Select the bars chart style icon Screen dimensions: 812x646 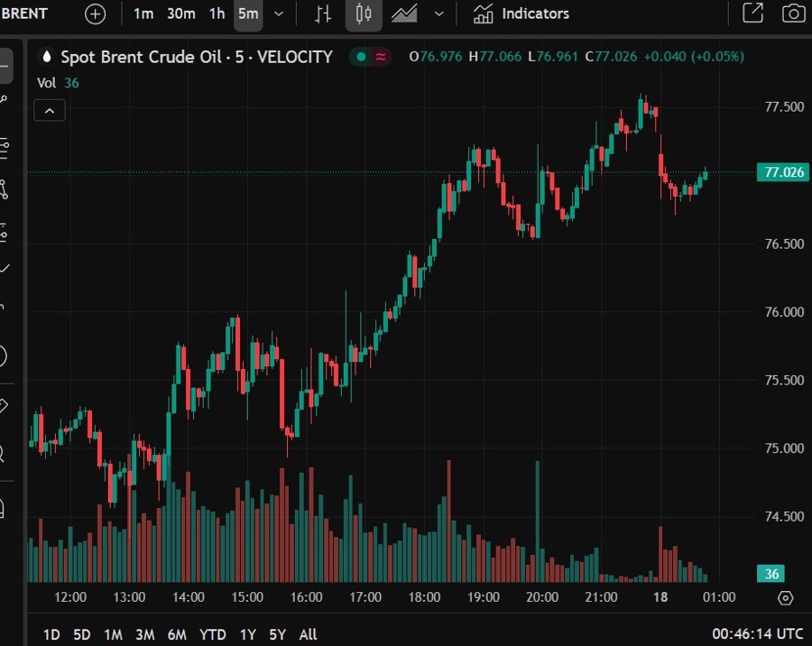point(323,14)
